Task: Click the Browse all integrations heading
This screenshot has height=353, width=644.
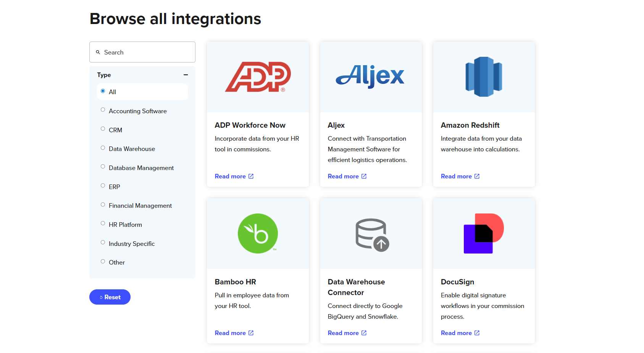Action: click(x=175, y=19)
